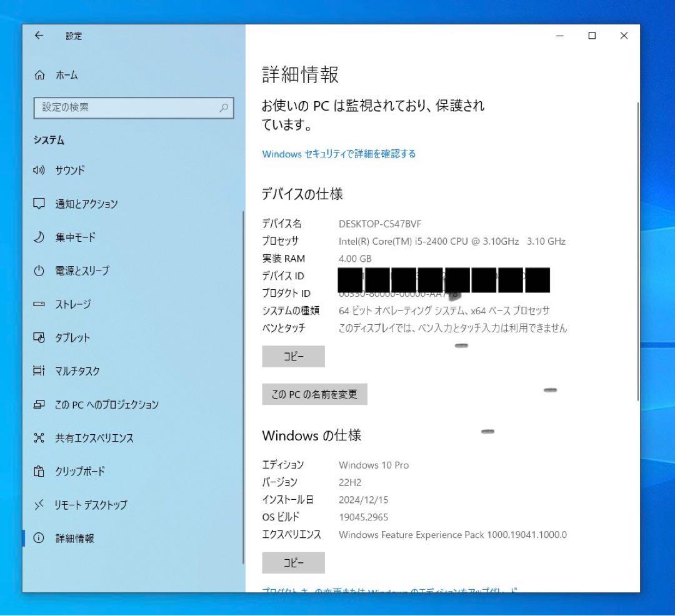Open 通知とアクション icon

pos(39,204)
